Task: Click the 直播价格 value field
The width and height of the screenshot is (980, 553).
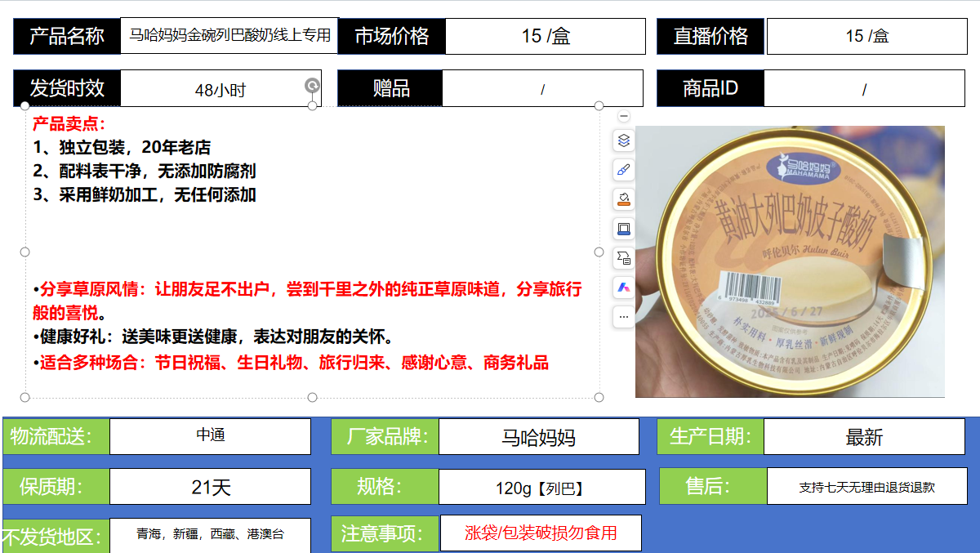Action: point(866,36)
